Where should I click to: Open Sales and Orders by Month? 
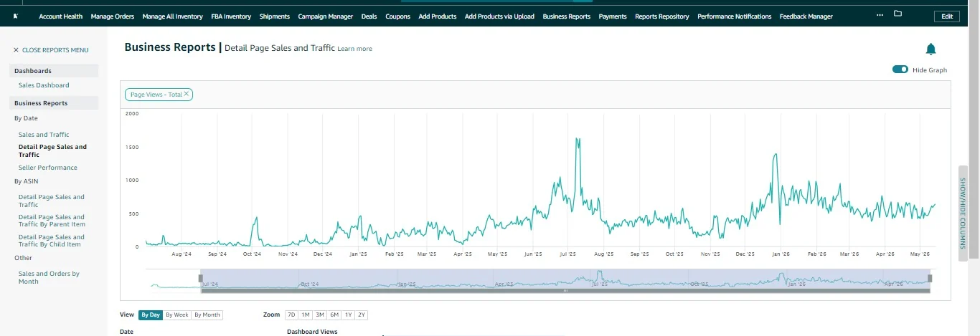(x=49, y=277)
